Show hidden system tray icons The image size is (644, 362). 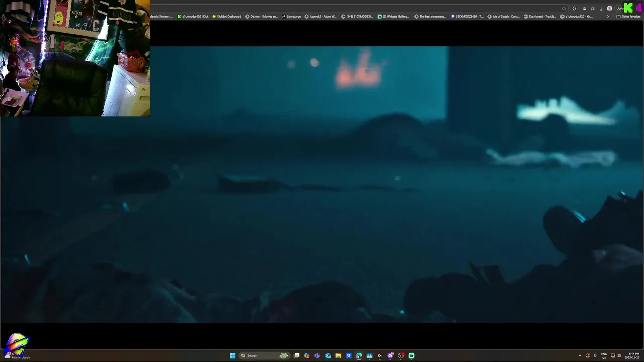[x=580, y=356]
